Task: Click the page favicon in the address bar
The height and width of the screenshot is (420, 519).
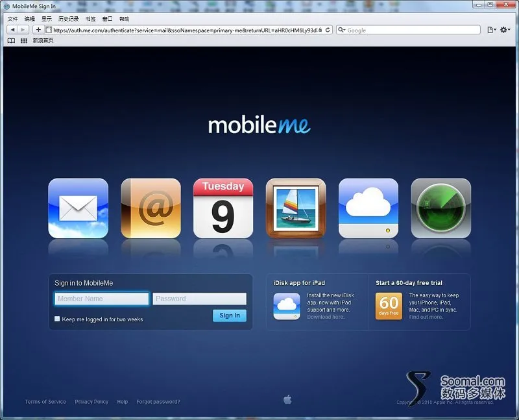Action: tap(49, 30)
